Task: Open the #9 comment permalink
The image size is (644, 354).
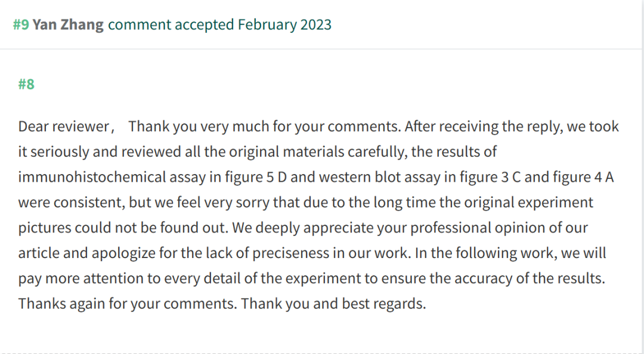Action: tap(21, 24)
